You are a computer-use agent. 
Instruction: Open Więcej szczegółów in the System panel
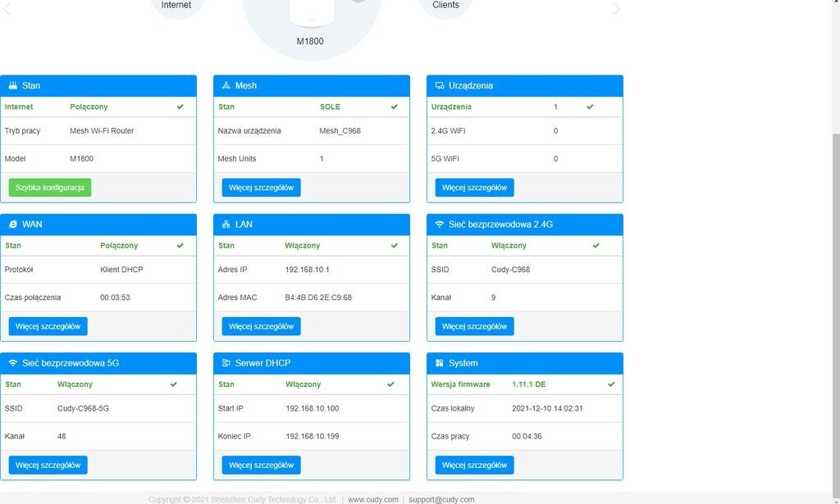tap(474, 465)
